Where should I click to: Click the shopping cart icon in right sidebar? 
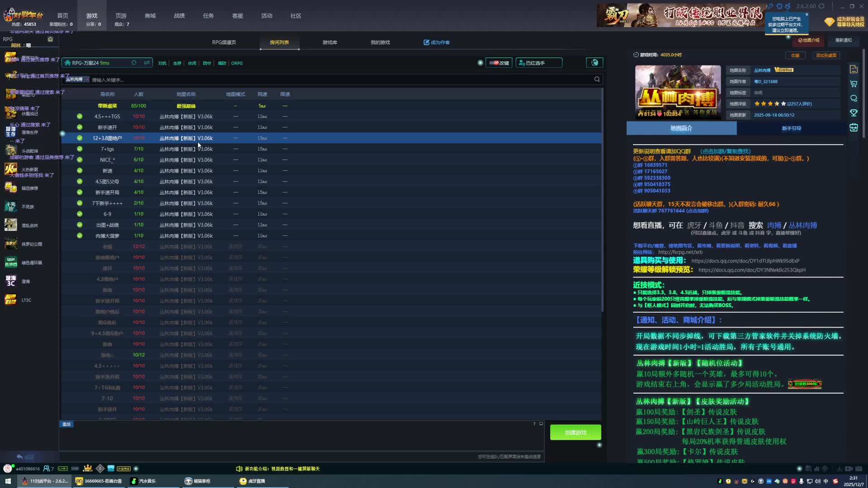pyautogui.click(x=854, y=84)
